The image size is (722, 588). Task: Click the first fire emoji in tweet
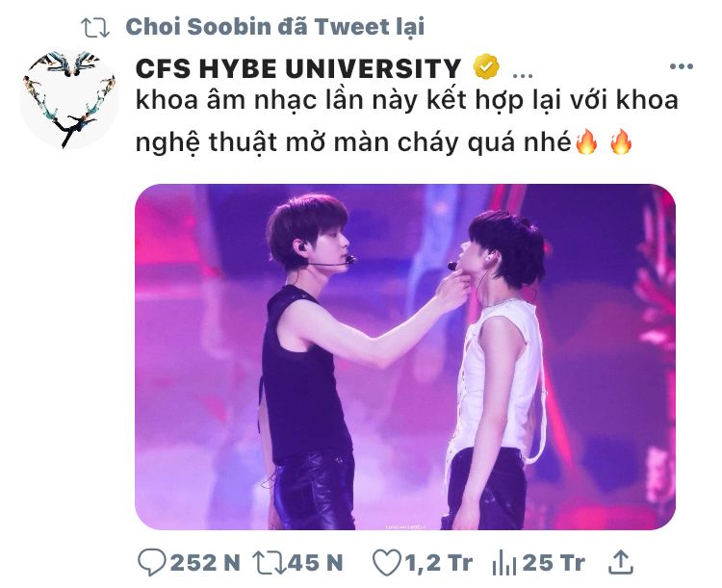click(586, 141)
